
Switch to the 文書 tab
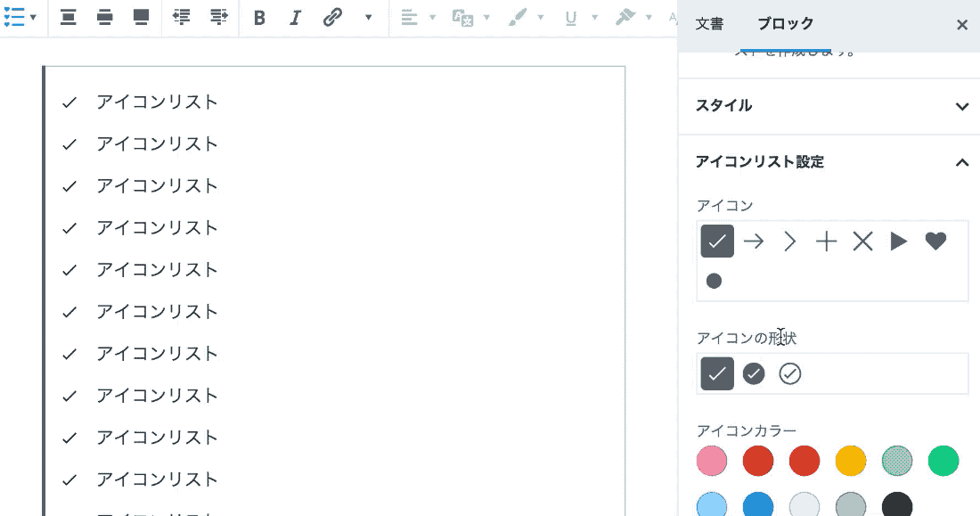point(709,24)
